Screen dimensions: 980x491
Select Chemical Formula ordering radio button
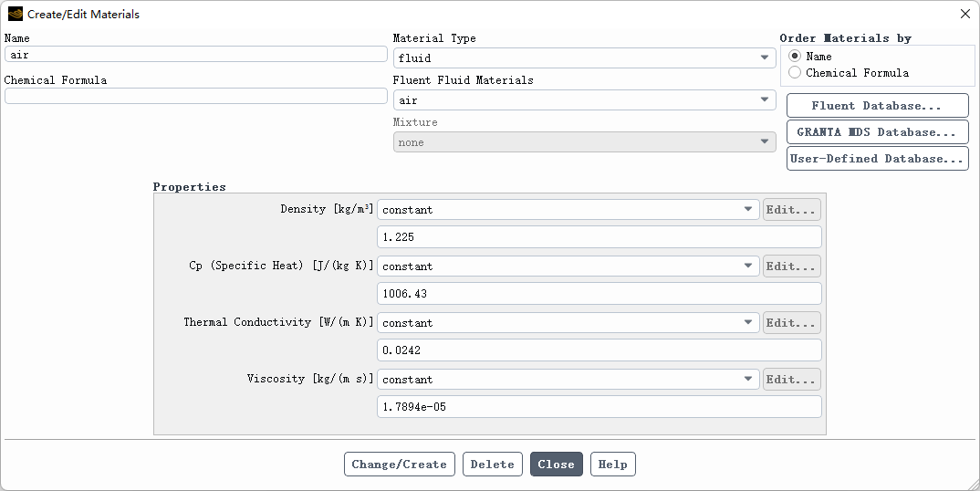point(795,73)
